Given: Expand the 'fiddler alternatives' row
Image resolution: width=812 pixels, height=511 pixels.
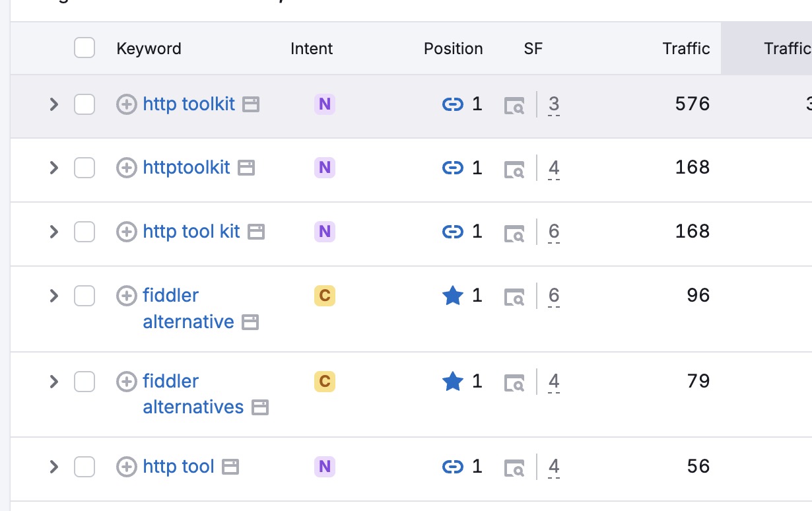Looking at the screenshot, I should (54, 382).
